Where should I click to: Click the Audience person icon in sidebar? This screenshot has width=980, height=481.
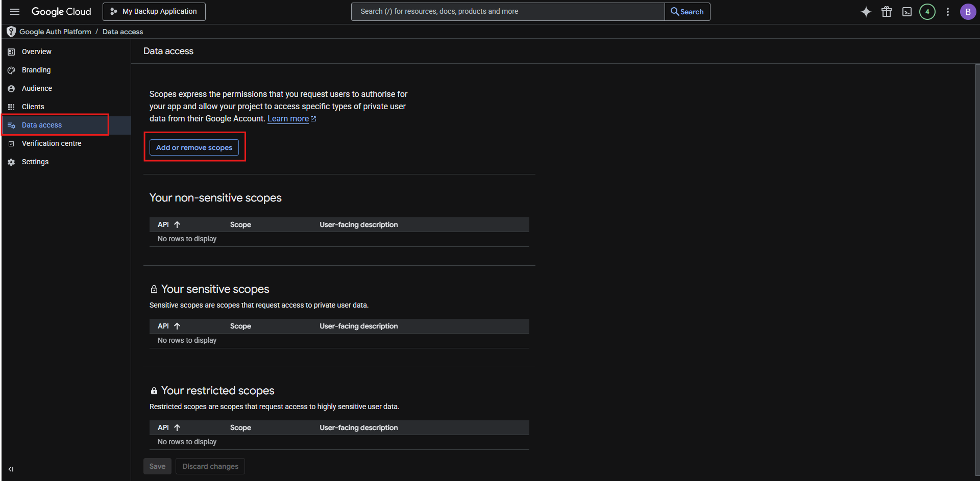[11, 89]
